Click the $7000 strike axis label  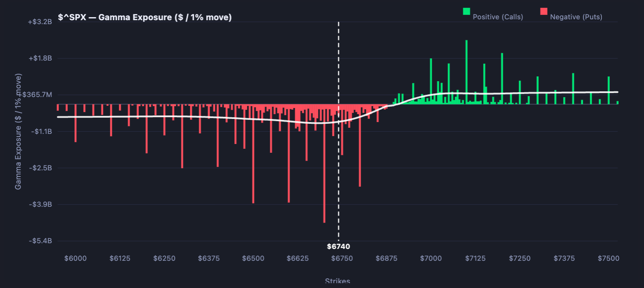click(431, 258)
